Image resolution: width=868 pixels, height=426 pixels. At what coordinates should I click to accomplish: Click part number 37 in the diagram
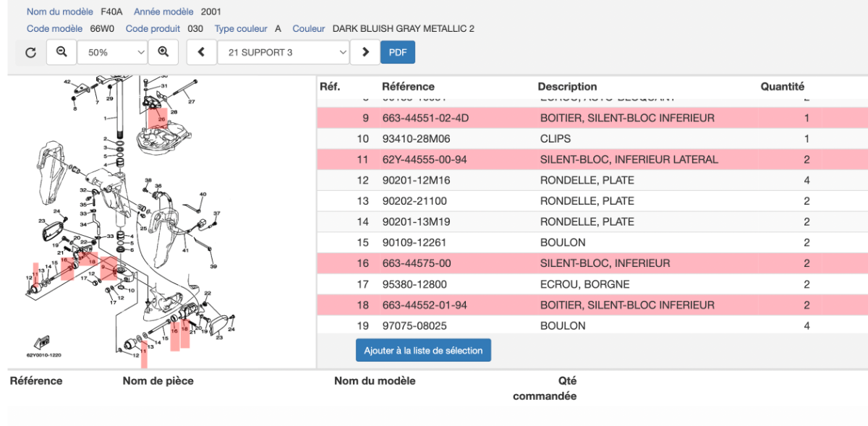[216, 213]
